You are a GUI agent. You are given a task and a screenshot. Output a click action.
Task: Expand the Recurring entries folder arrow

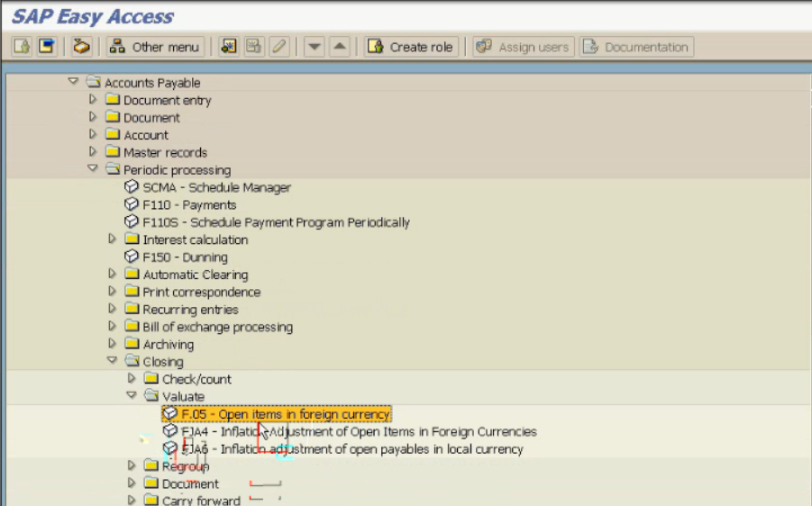pyautogui.click(x=112, y=308)
